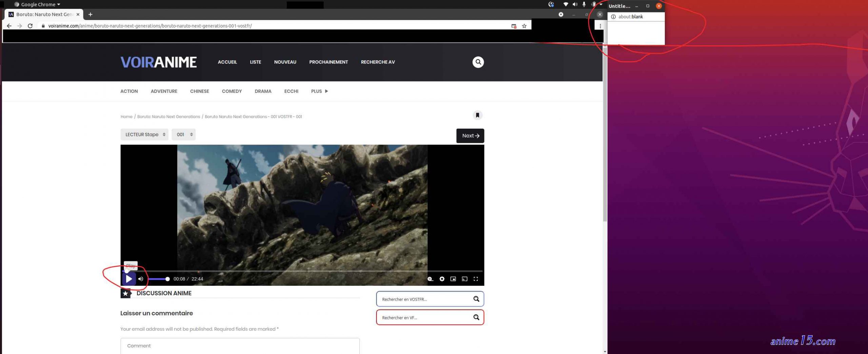Image resolution: width=868 pixels, height=354 pixels.
Task: Adjust the video volume slider
Action: coord(159,279)
